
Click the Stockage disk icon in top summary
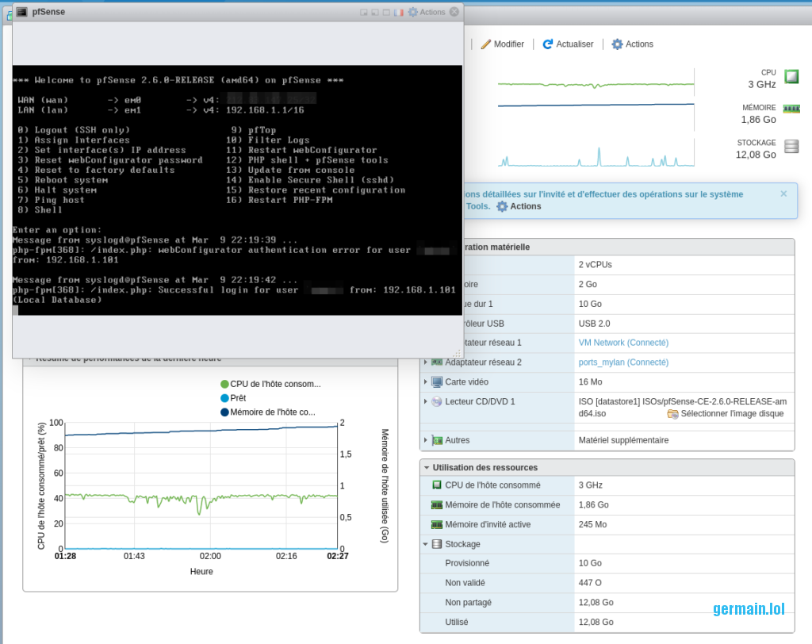tap(791, 147)
